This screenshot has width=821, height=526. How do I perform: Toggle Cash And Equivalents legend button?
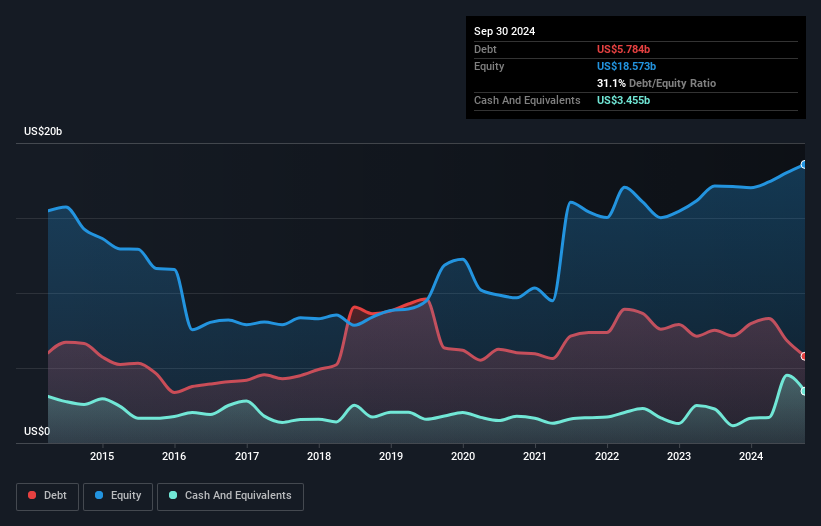point(230,496)
